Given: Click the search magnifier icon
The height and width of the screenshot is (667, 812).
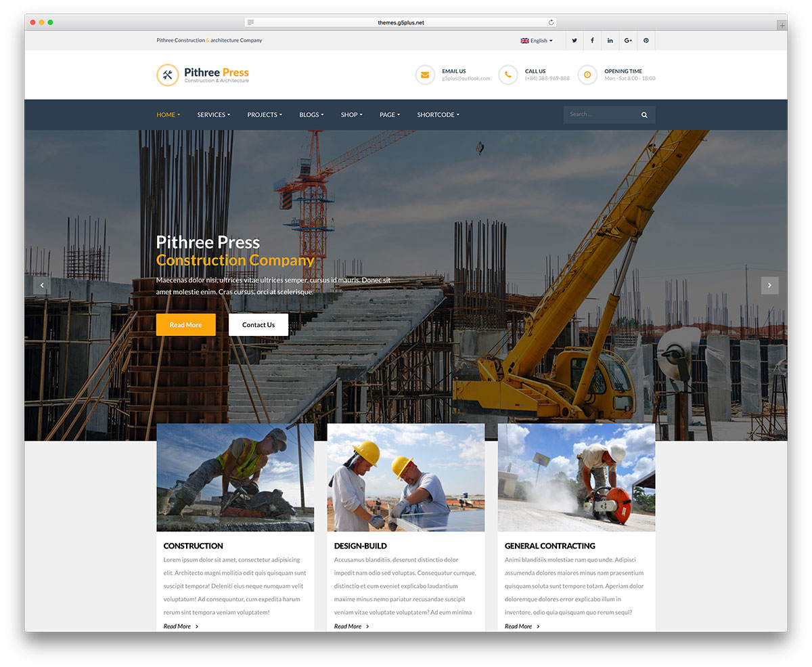Looking at the screenshot, I should click(x=644, y=115).
